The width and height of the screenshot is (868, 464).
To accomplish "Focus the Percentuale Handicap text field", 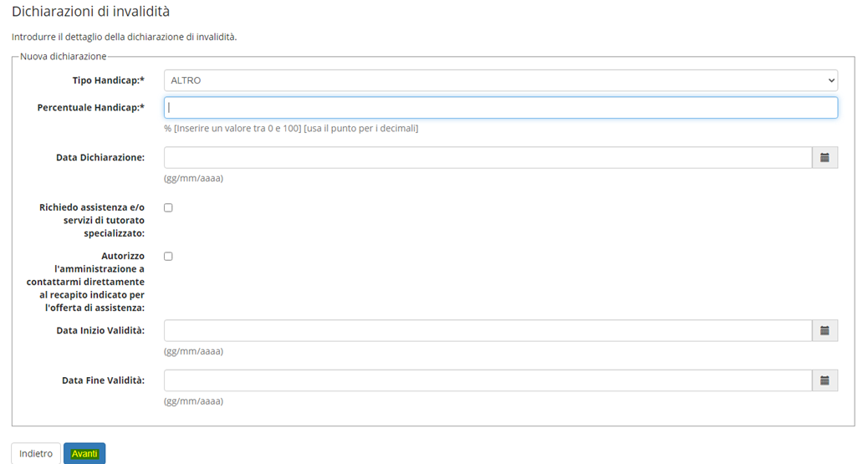I will [x=500, y=107].
